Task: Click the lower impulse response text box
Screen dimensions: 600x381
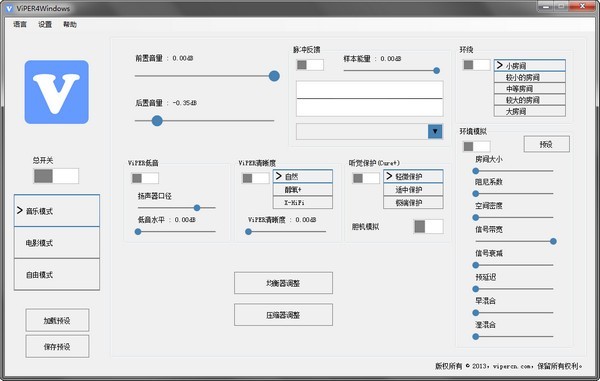Action: tap(370, 107)
